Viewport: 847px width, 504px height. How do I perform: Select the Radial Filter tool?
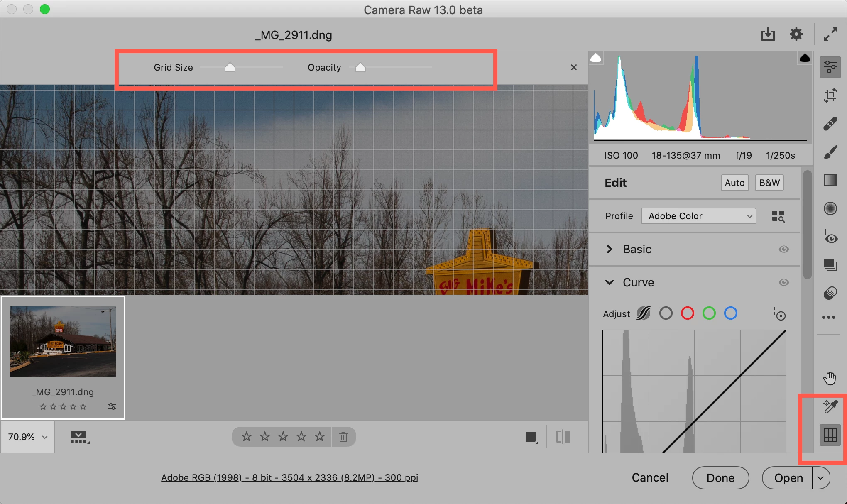pos(830,208)
